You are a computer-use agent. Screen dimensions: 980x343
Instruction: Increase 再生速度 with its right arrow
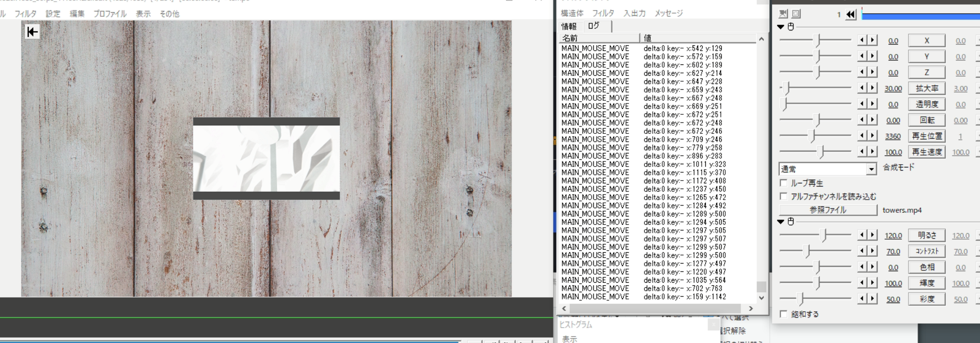tap(872, 152)
